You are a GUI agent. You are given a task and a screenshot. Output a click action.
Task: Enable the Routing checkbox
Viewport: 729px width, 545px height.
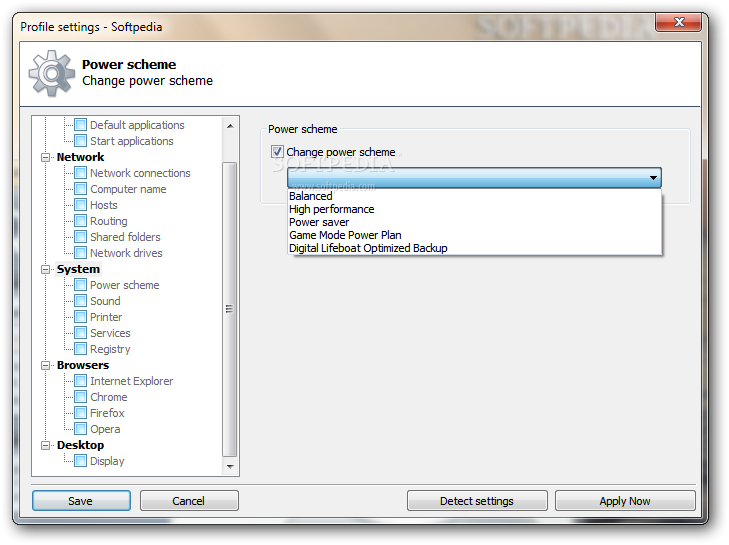[80, 220]
